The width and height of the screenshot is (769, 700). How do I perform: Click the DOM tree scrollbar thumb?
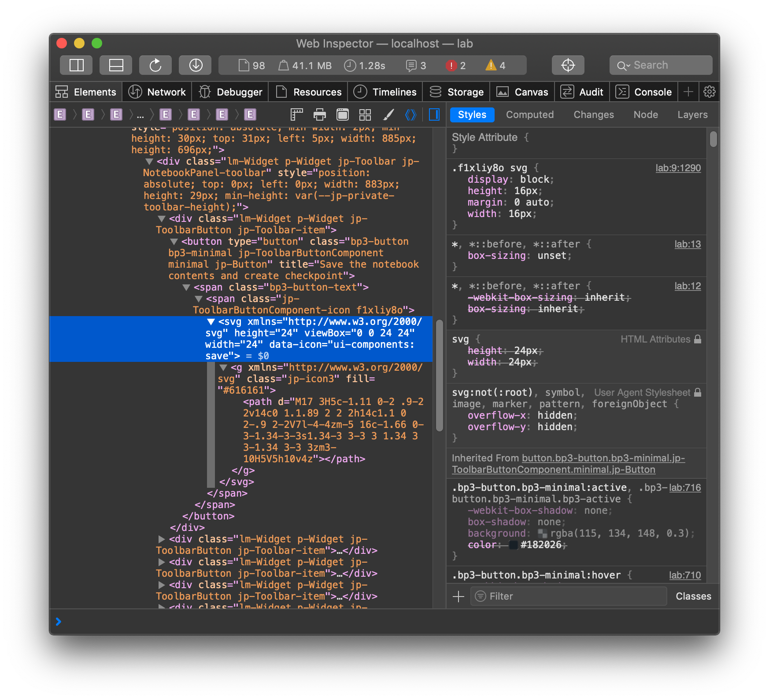point(439,376)
